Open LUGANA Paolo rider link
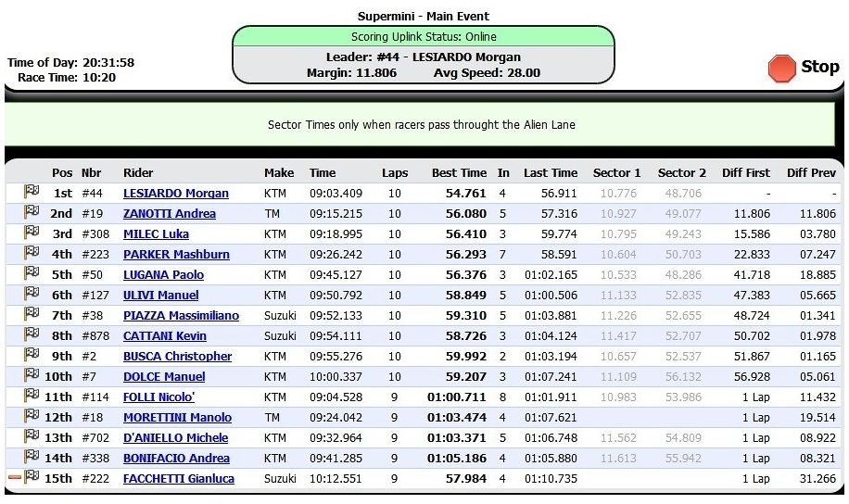This screenshot has height=504, width=849. coord(163,275)
